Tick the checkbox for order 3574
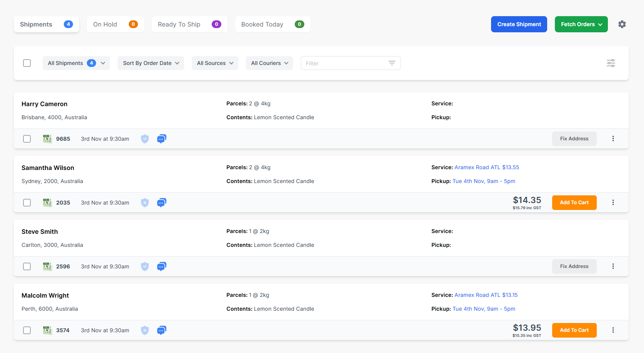The image size is (644, 353). [27, 330]
